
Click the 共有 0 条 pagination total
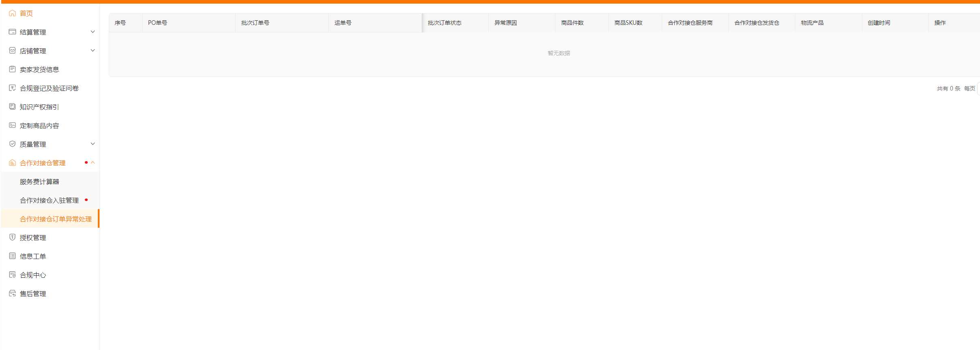[948, 89]
